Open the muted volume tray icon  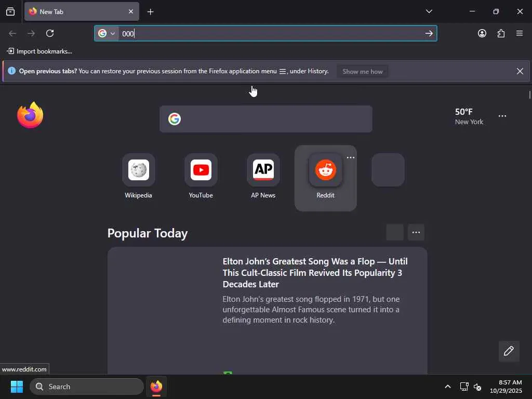[477, 387]
